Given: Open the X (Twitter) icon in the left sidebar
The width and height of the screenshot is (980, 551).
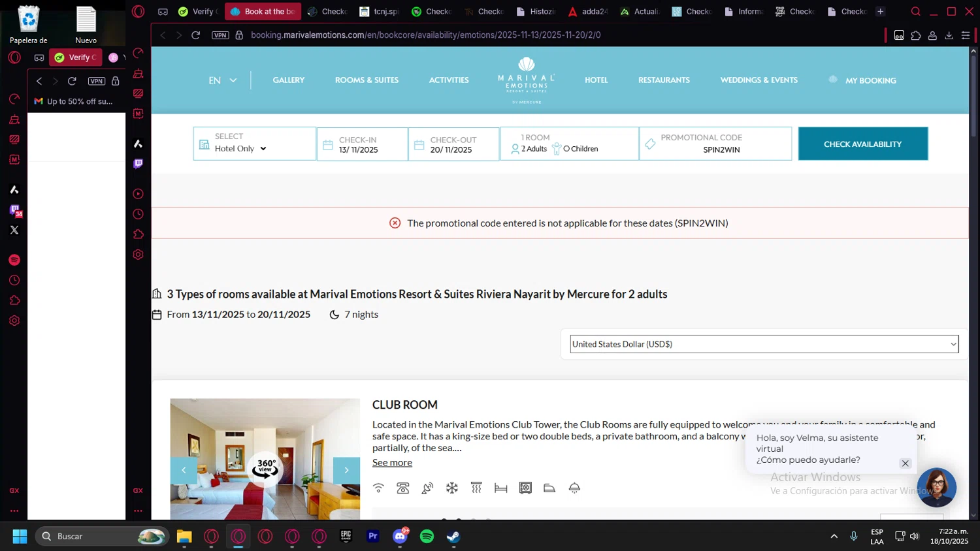Looking at the screenshot, I should [x=14, y=230].
